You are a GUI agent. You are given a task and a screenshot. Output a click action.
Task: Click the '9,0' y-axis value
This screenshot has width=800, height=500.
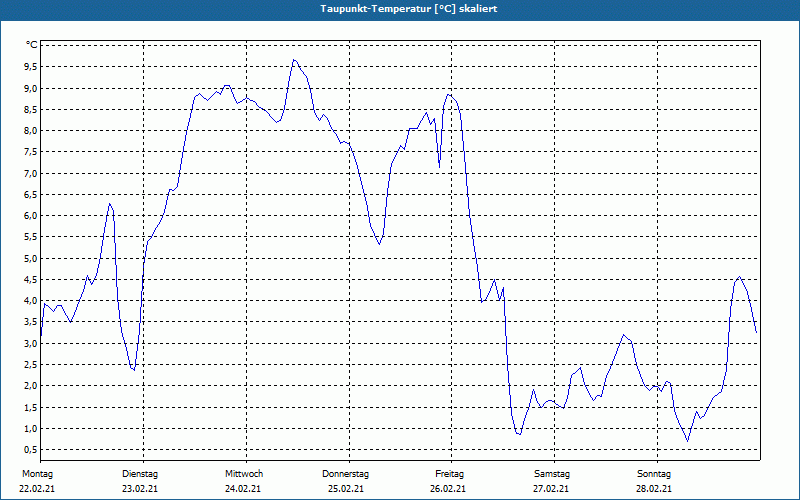(x=31, y=88)
